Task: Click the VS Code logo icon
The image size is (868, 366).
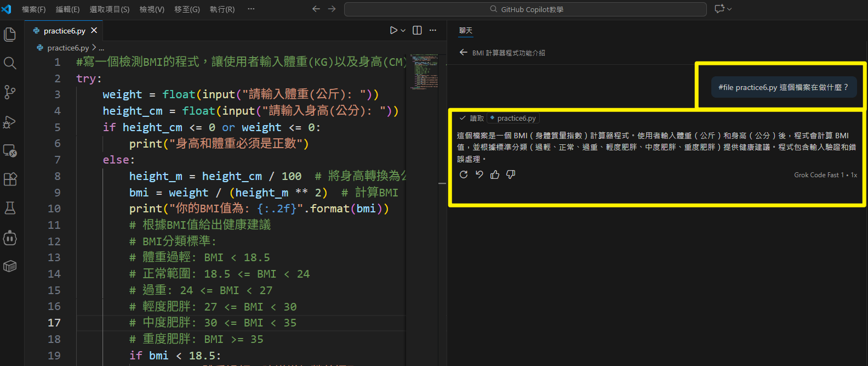Action: click(x=7, y=9)
